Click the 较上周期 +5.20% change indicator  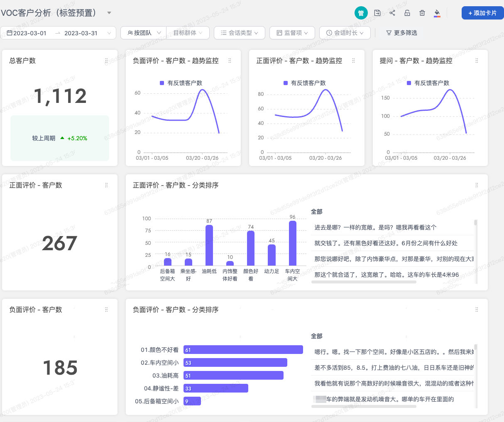(60, 138)
